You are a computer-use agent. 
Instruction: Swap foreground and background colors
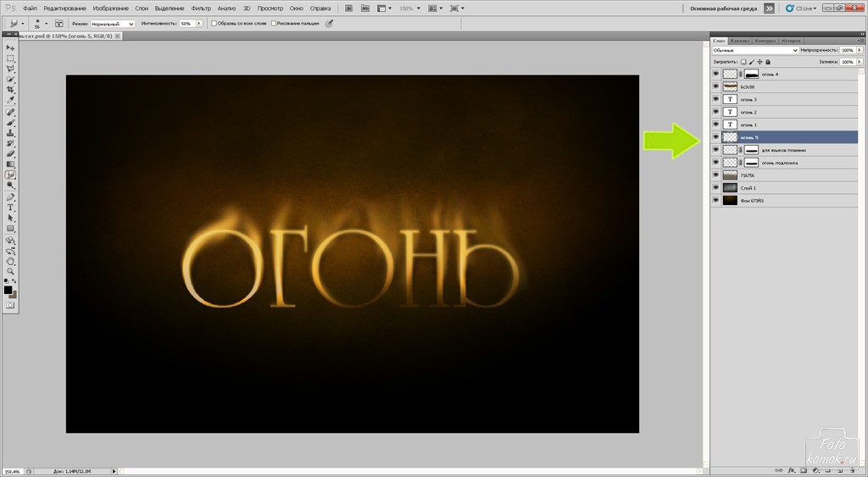pyautogui.click(x=14, y=281)
